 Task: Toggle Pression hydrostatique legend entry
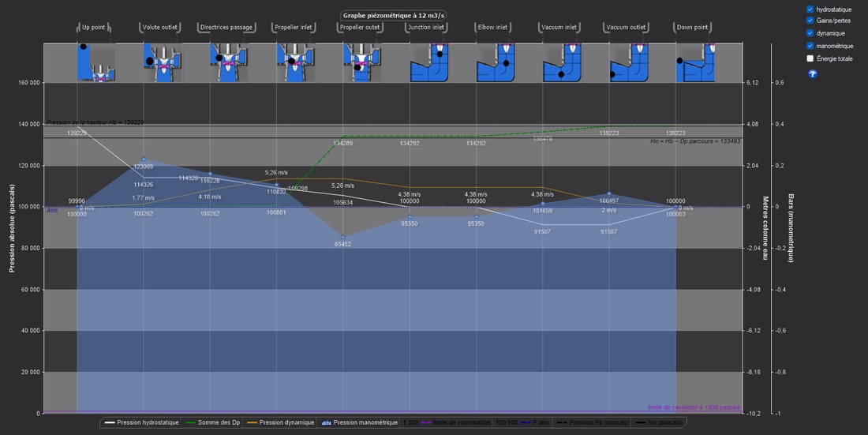tap(142, 422)
